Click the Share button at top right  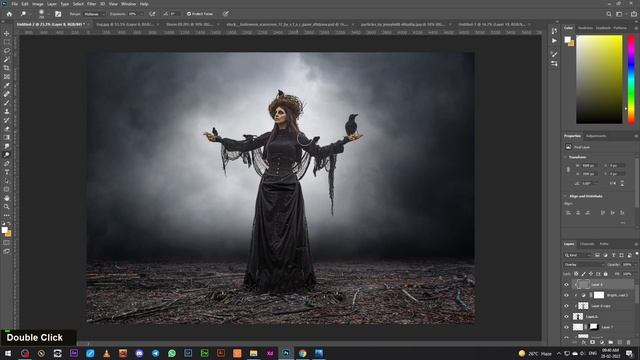pos(634,14)
